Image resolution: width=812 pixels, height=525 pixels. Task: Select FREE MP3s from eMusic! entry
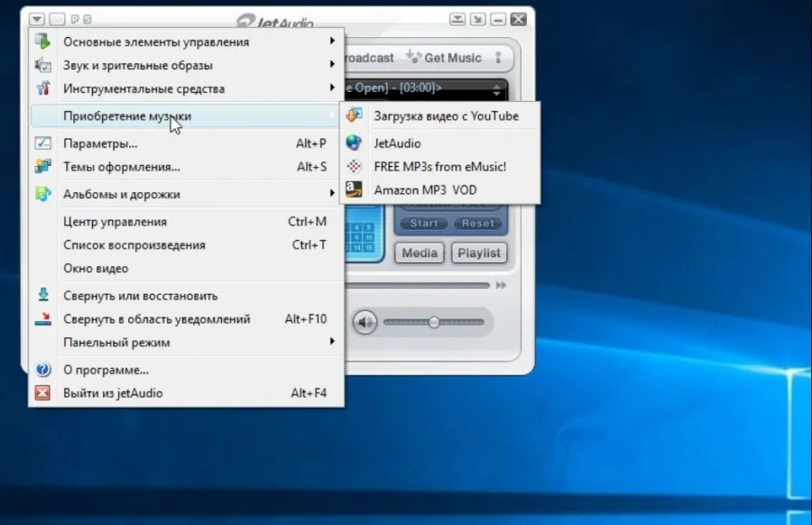click(439, 166)
